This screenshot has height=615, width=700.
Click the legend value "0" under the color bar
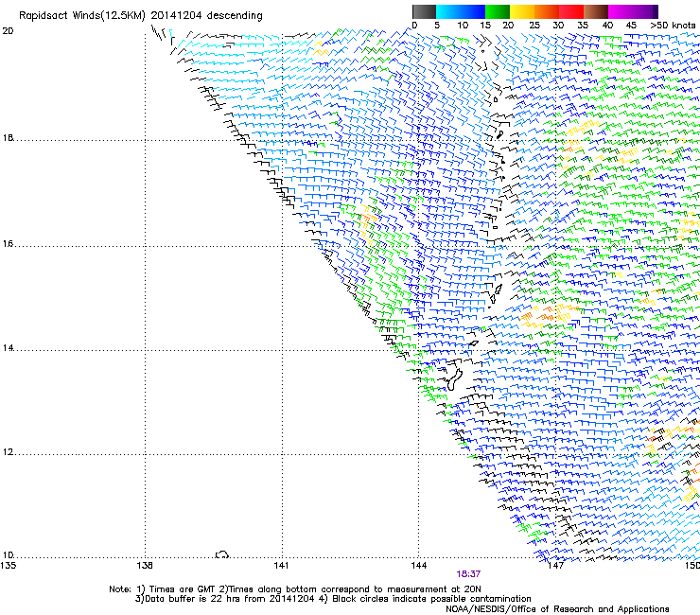[414, 26]
